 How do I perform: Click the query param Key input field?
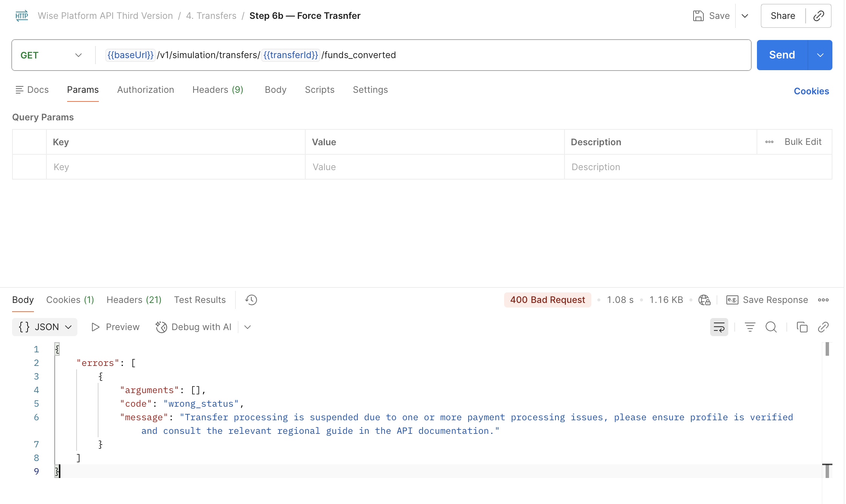[x=176, y=167]
